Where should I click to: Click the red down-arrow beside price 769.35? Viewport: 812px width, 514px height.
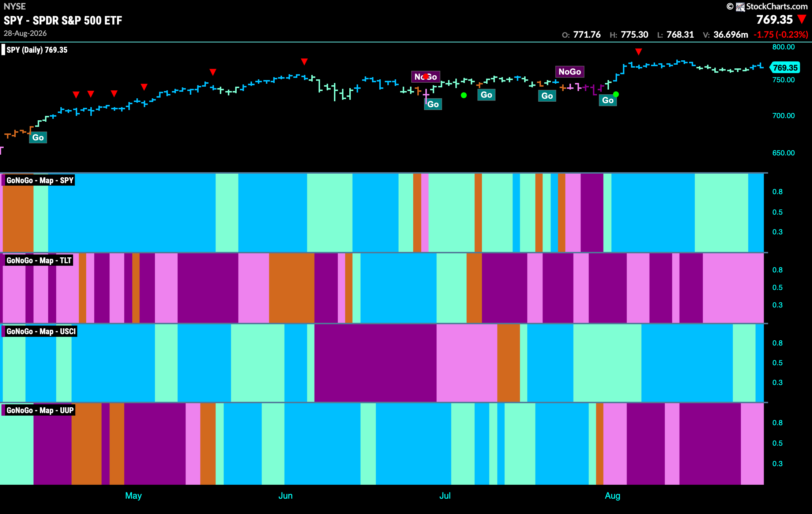(x=802, y=19)
